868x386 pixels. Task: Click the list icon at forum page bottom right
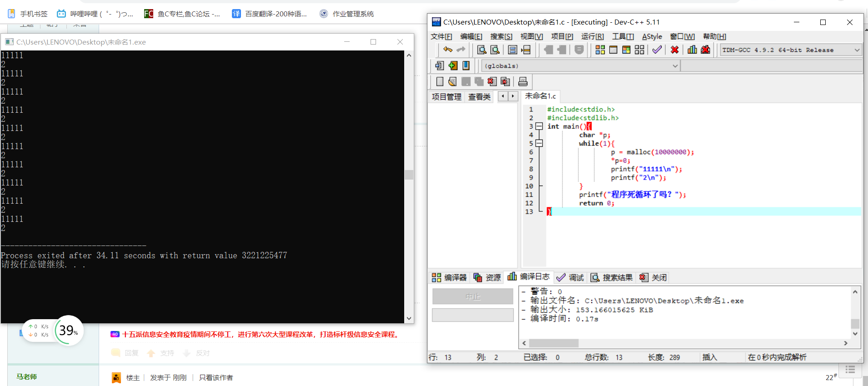(x=850, y=371)
